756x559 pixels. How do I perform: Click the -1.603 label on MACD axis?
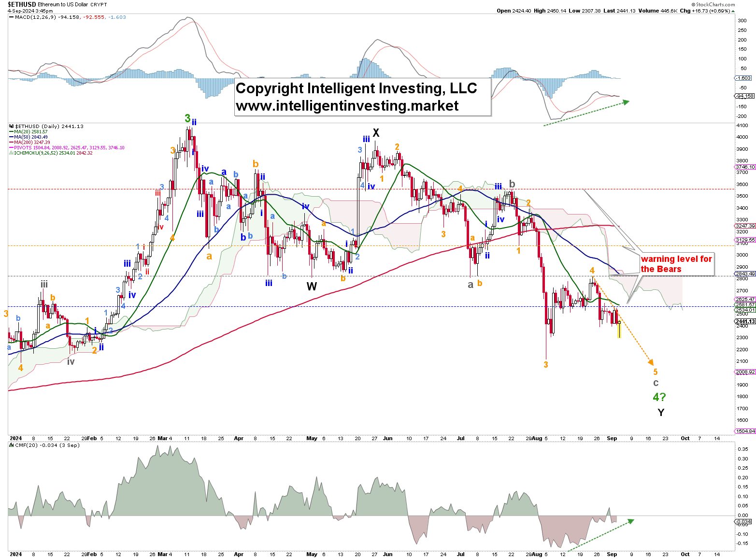(x=743, y=78)
